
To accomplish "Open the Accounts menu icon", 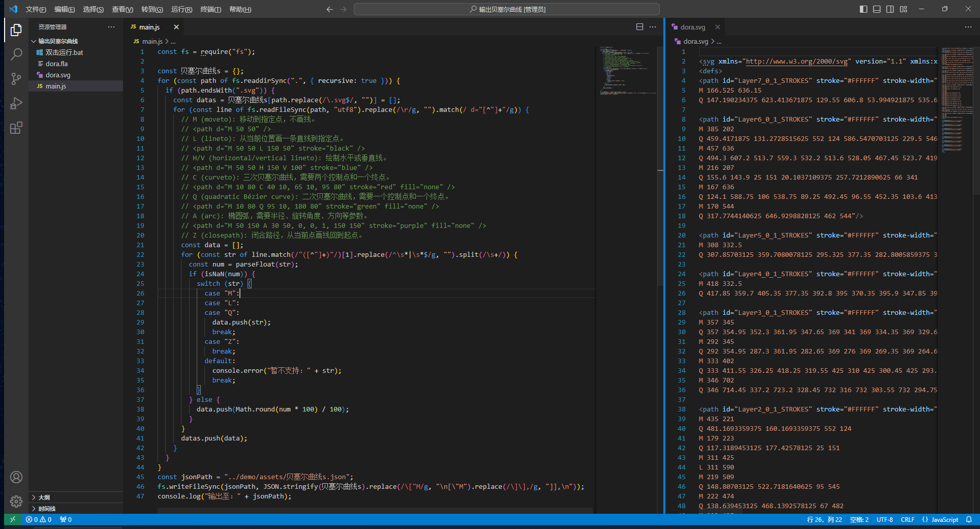I will point(16,477).
